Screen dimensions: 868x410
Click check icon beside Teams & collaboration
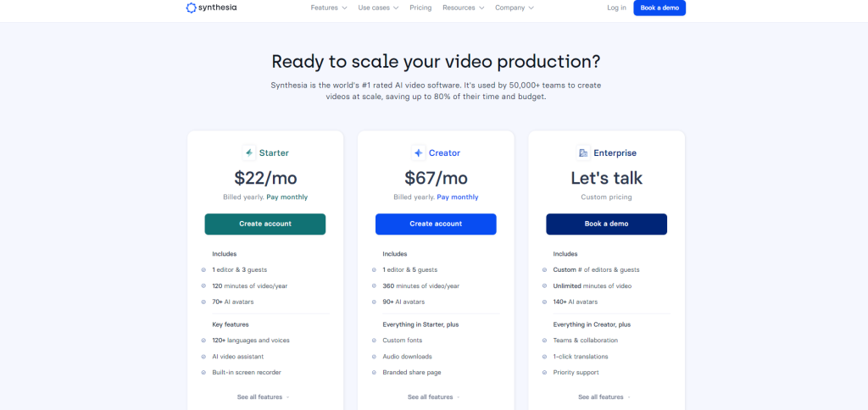(545, 341)
